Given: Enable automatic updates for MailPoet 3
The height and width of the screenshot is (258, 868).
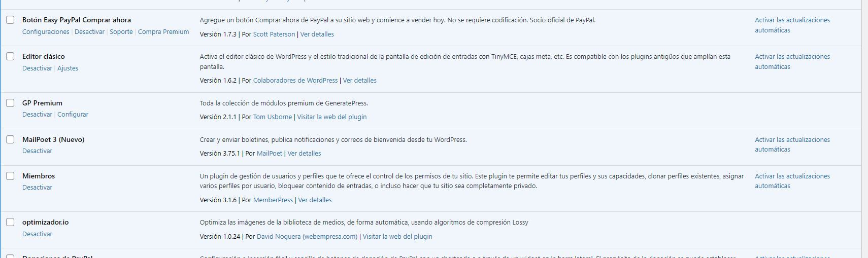Looking at the screenshot, I should [792, 144].
